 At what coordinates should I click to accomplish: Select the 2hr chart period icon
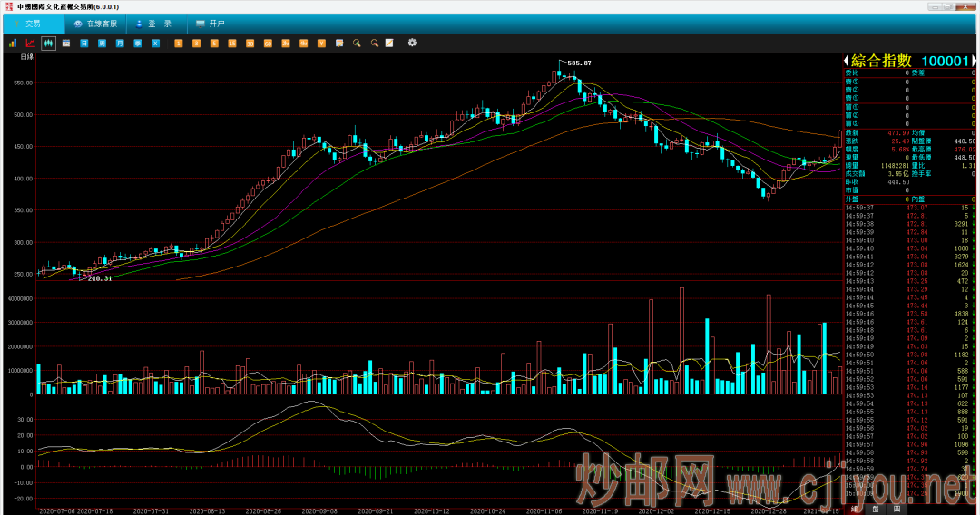pyautogui.click(x=286, y=44)
